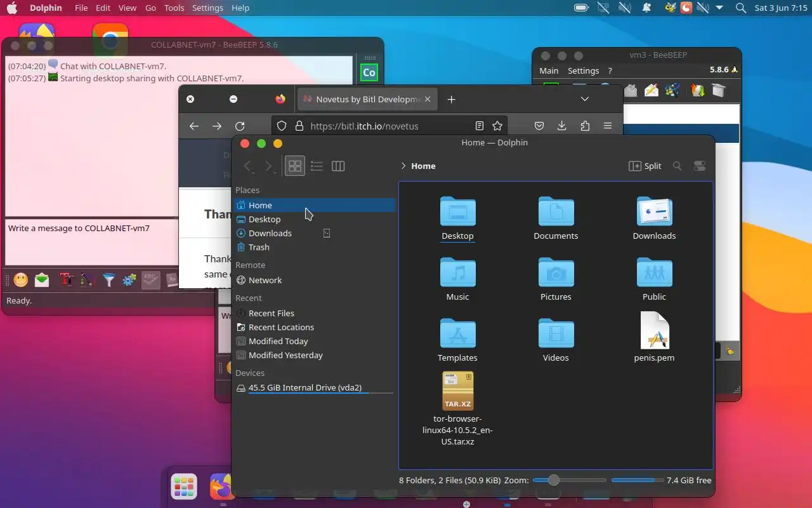Viewport: 812px width, 508px height.
Task: Click the font TT icon in BeeBEEP chat toolbar
Action: coord(66,279)
